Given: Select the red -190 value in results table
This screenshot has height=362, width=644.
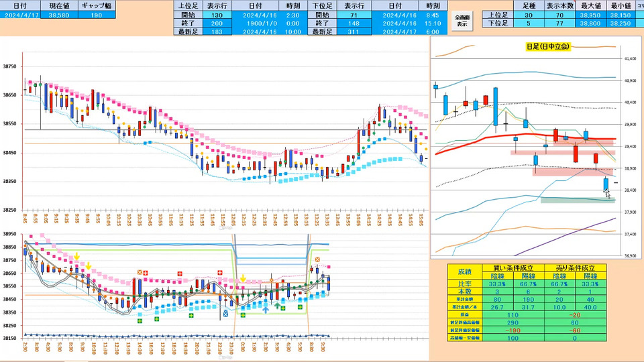Looking at the screenshot, I should (x=513, y=330).
